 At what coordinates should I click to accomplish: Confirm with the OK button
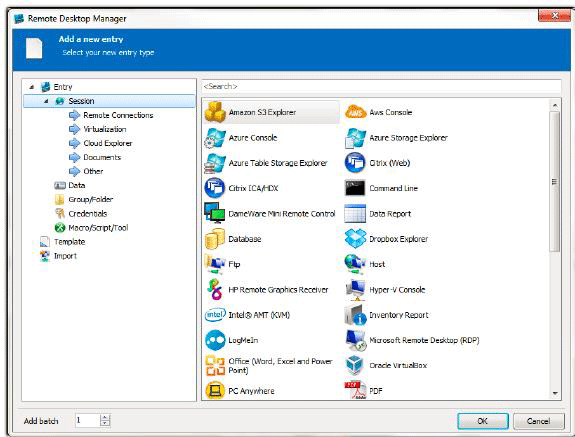[483, 421]
